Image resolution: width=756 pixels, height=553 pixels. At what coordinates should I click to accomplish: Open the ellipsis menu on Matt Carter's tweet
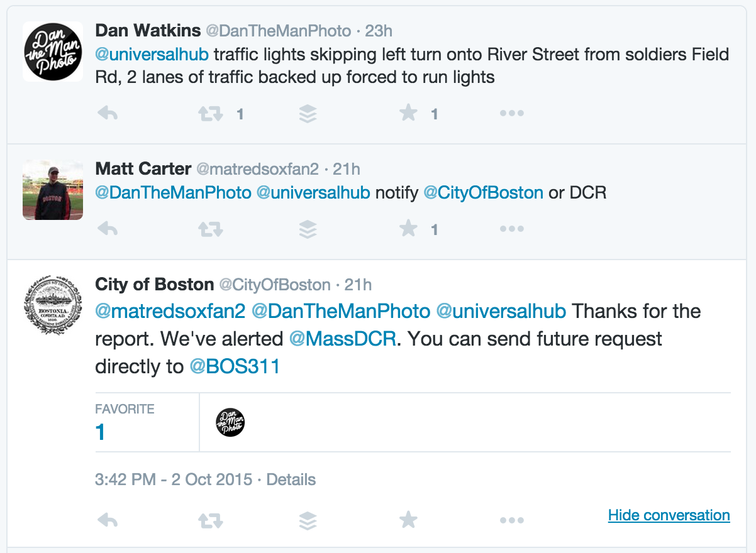(511, 229)
